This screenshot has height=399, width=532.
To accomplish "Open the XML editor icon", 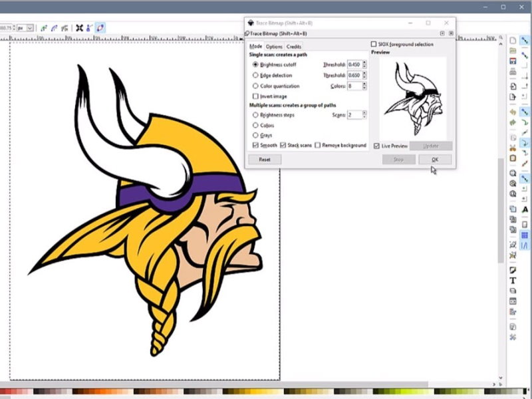I will pyautogui.click(x=513, y=301).
